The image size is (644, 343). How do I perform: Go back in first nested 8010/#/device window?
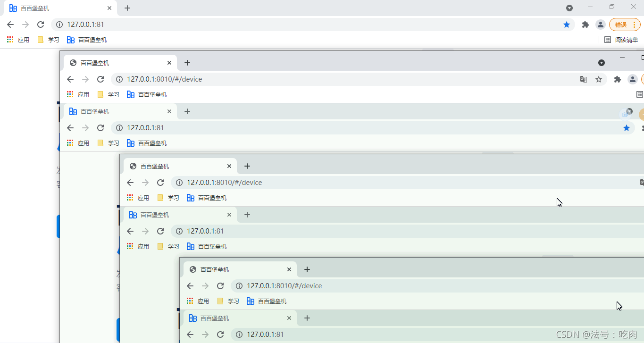coord(70,79)
